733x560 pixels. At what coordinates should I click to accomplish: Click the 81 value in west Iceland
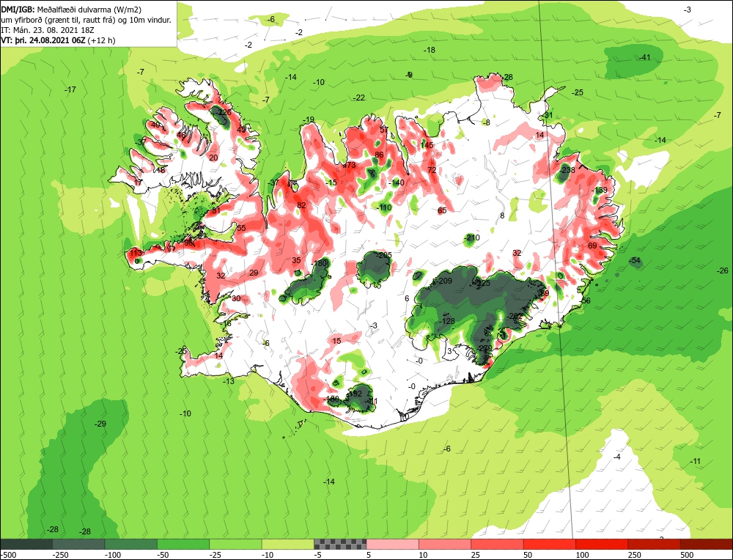point(216,210)
